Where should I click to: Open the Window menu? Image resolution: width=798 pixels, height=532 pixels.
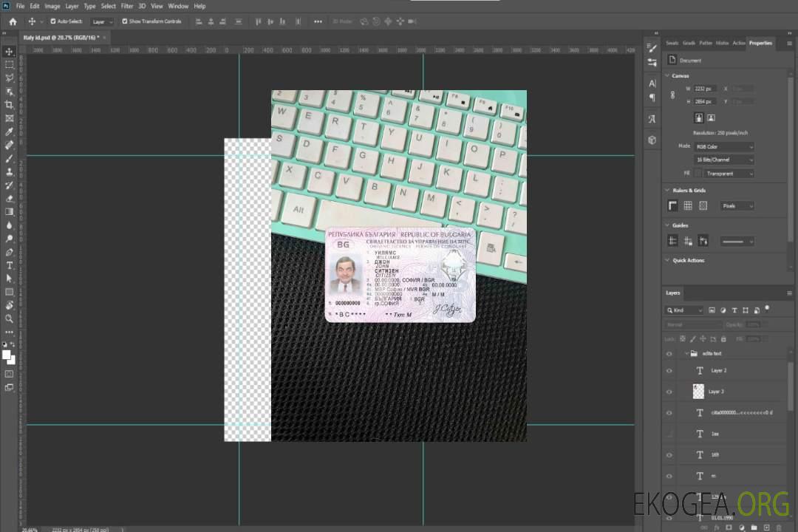point(178,6)
